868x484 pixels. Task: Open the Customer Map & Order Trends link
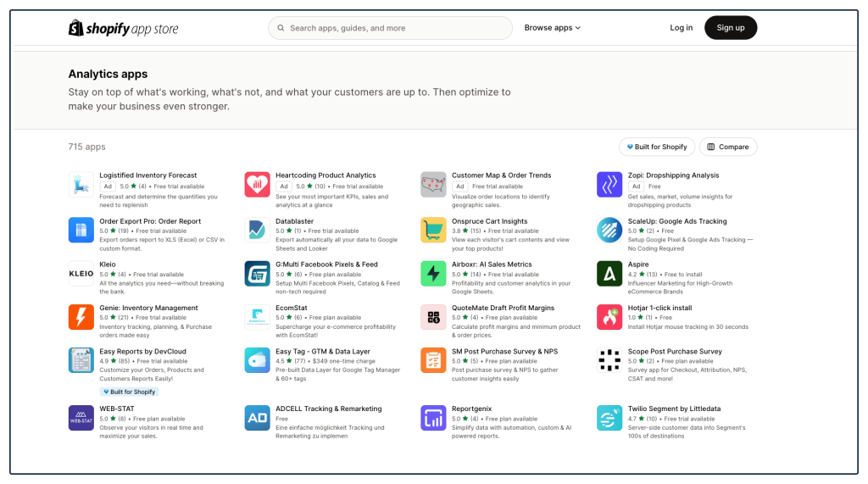pyautogui.click(x=501, y=175)
